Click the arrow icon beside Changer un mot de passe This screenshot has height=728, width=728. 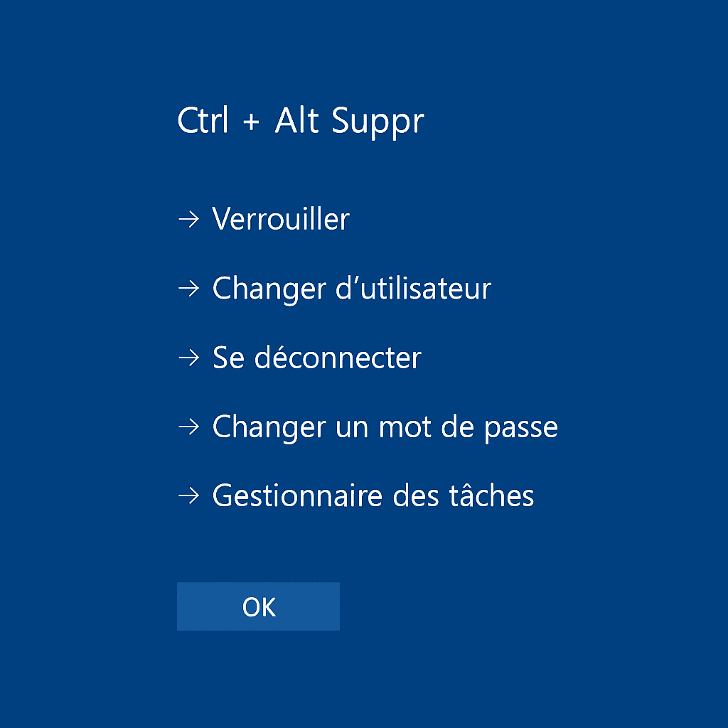(188, 427)
